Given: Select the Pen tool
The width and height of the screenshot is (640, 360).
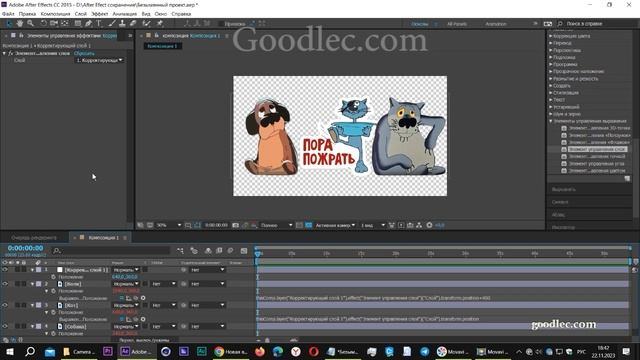Looking at the screenshot, I should point(89,24).
